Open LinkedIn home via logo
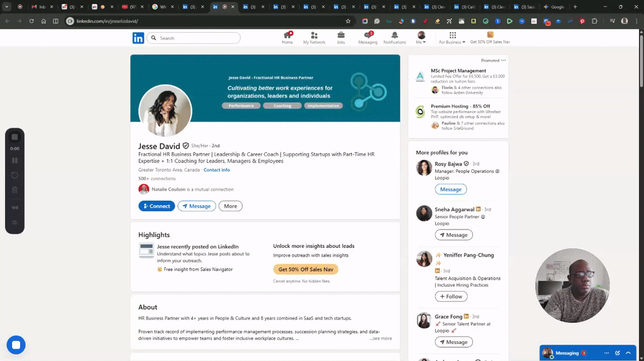 [138, 38]
